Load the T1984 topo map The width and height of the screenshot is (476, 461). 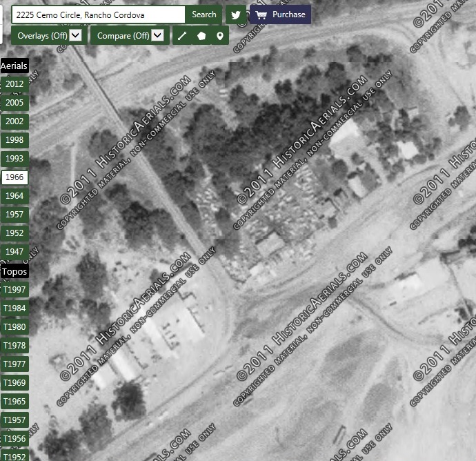pyautogui.click(x=14, y=308)
